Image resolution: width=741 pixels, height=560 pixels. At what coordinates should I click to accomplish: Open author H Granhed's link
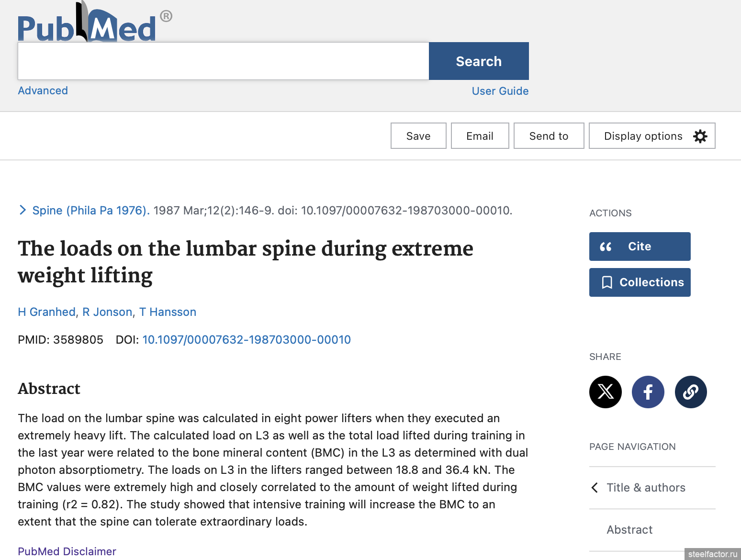pyautogui.click(x=47, y=312)
